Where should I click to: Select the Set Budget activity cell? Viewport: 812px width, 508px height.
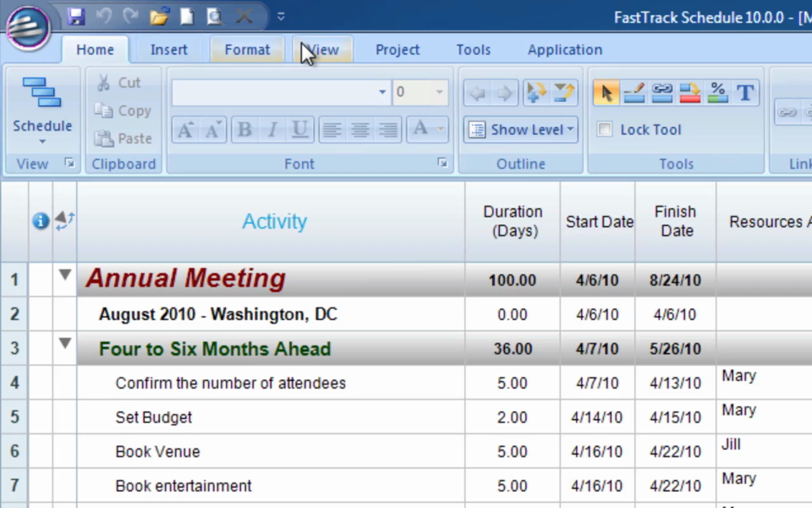coord(271,417)
